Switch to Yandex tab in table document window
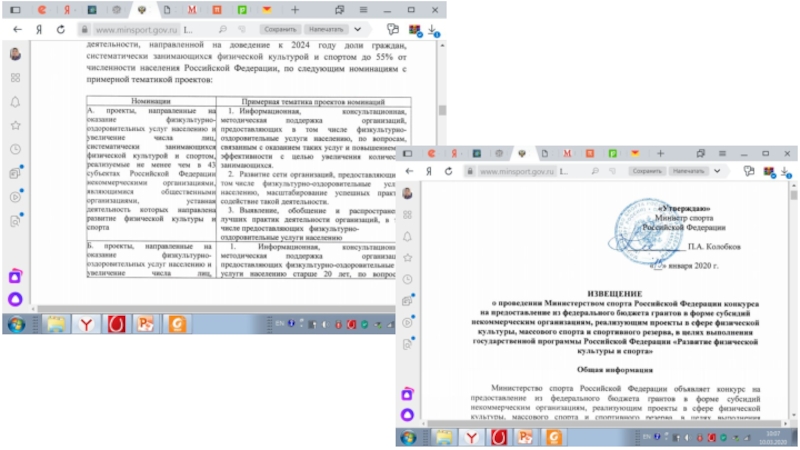The image size is (800, 450). (67, 10)
